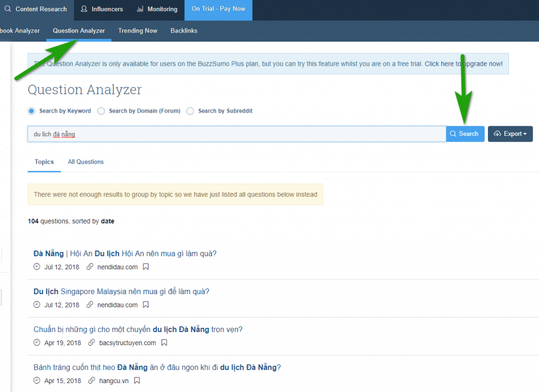This screenshot has width=539, height=392.
Task: Click the Question Analyzer page heading
Action: tap(85, 89)
